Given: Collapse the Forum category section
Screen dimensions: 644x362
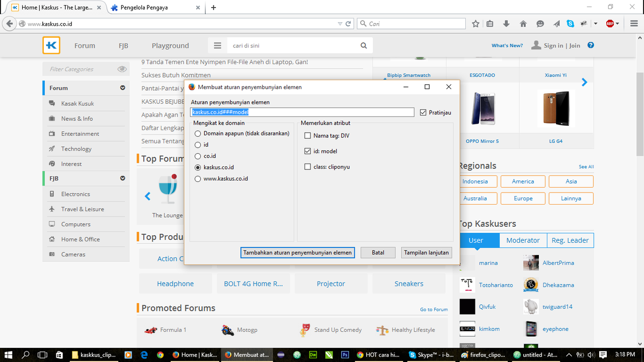Looking at the screenshot, I should pos(122,88).
